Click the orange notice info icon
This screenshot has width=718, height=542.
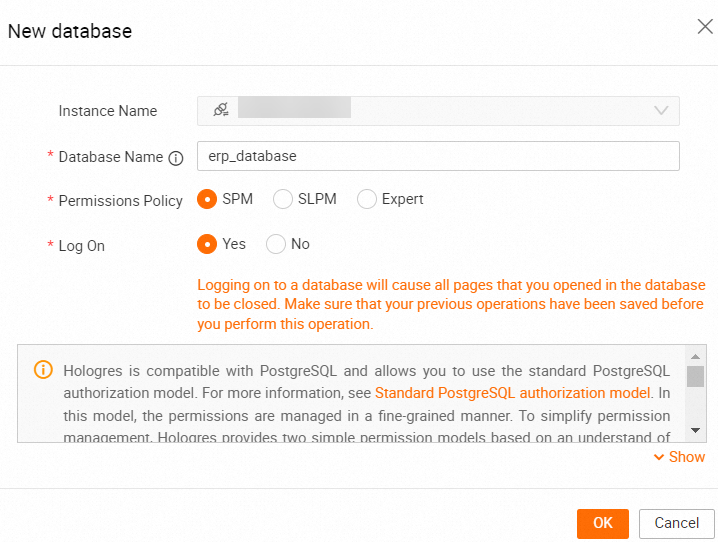tap(43, 370)
